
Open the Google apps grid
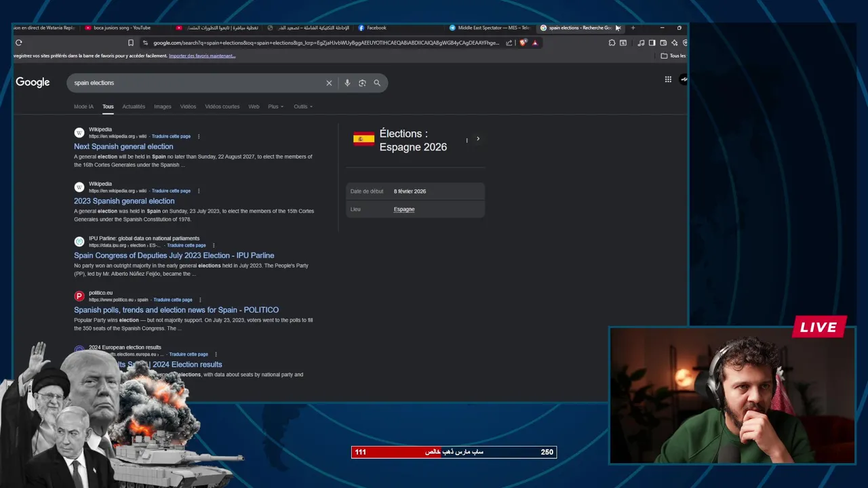668,79
